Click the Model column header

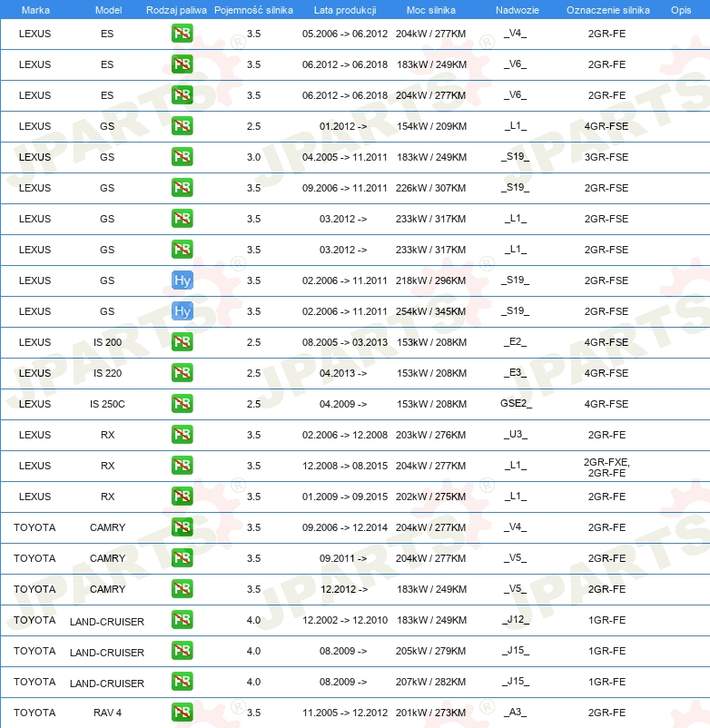(108, 9)
